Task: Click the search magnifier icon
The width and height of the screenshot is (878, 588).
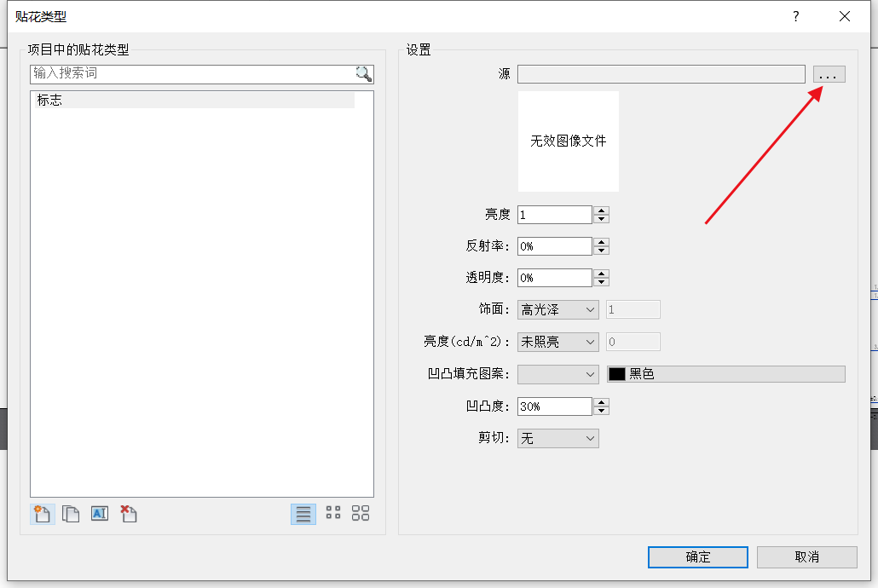Action: point(364,74)
